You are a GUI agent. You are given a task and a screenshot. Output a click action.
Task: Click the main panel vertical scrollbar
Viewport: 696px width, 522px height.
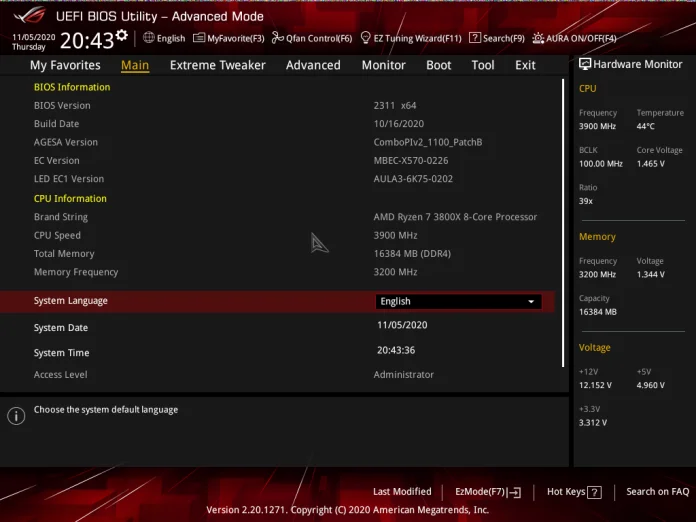[563, 220]
